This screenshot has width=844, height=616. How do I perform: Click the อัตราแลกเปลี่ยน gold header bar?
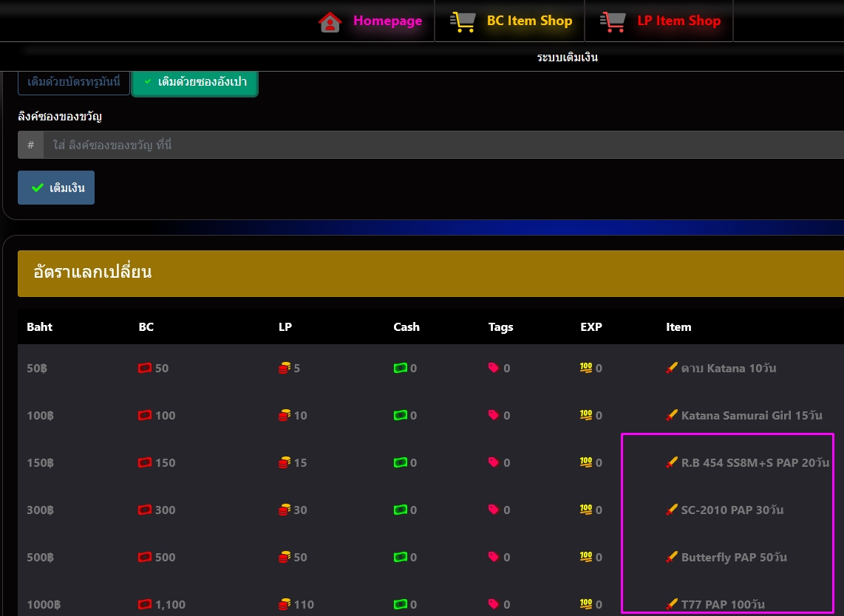click(x=430, y=273)
